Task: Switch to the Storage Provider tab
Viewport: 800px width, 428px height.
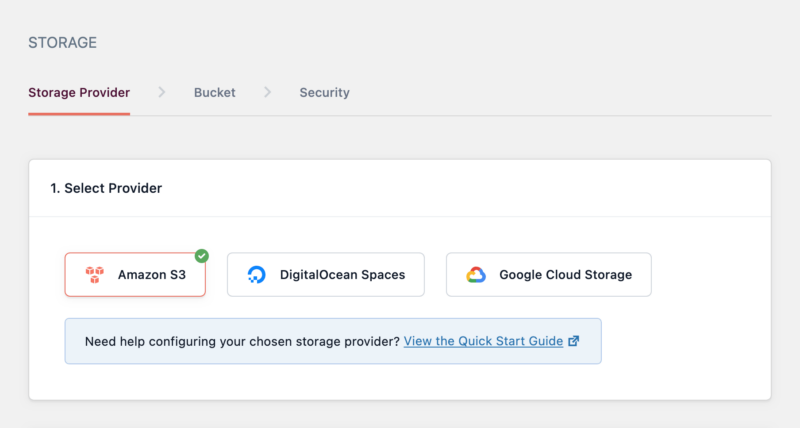Action: [x=79, y=92]
